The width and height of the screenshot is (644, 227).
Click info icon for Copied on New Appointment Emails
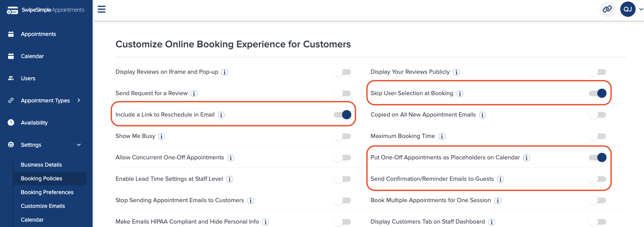483,115
